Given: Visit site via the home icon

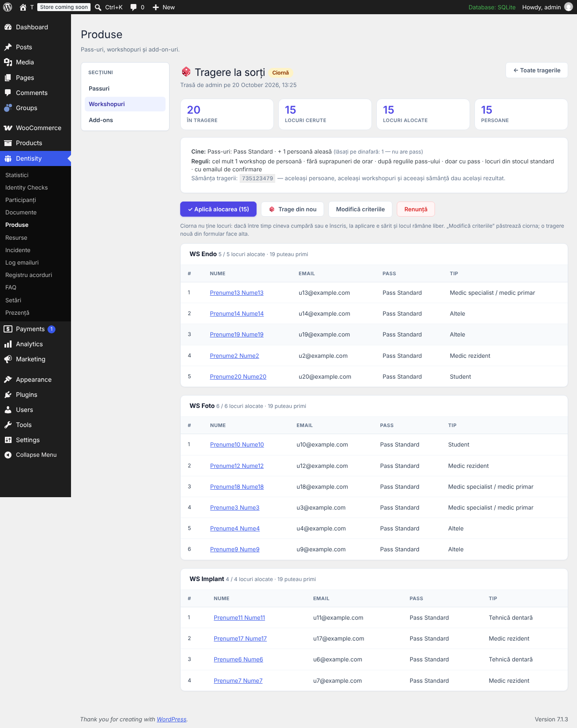Looking at the screenshot, I should point(23,7).
